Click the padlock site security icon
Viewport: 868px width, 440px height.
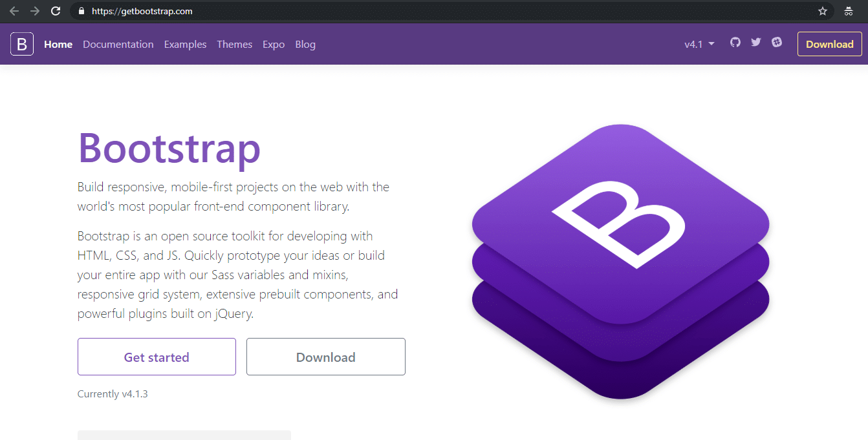(81, 11)
